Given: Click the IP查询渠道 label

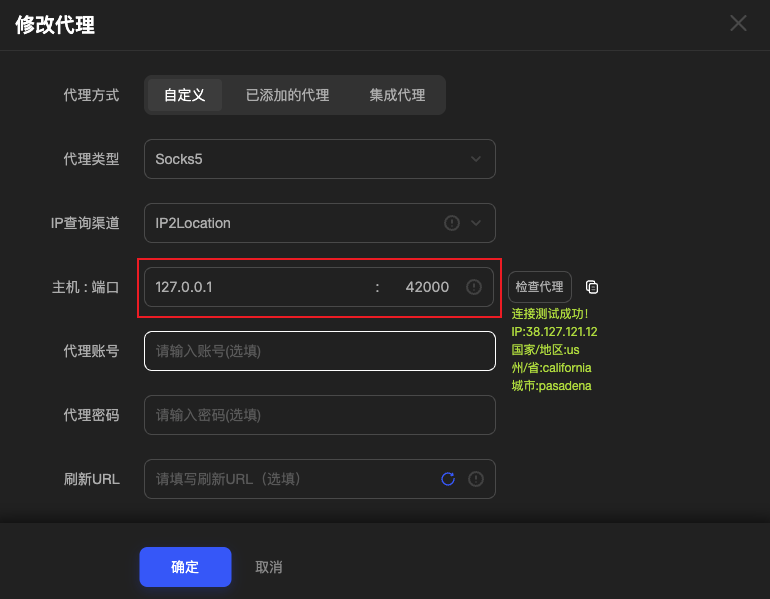Looking at the screenshot, I should (x=85, y=223).
